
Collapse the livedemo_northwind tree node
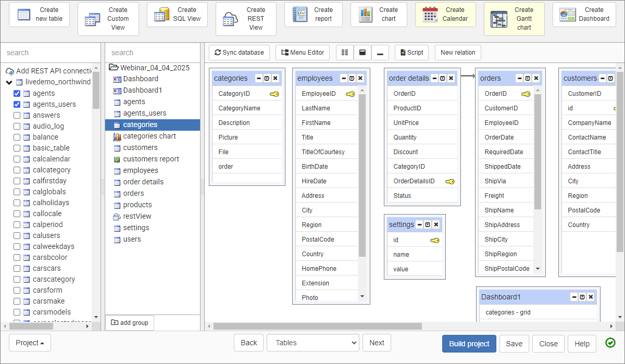(8, 82)
